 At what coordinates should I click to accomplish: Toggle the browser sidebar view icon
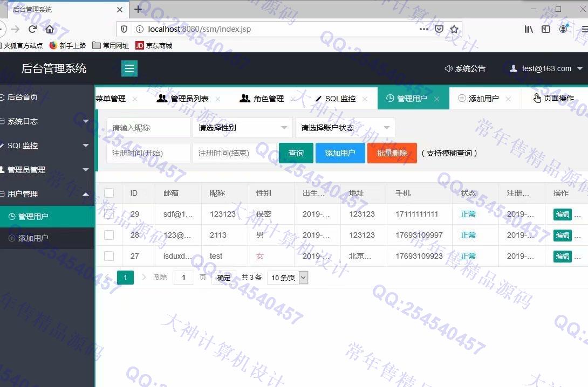click(x=546, y=29)
